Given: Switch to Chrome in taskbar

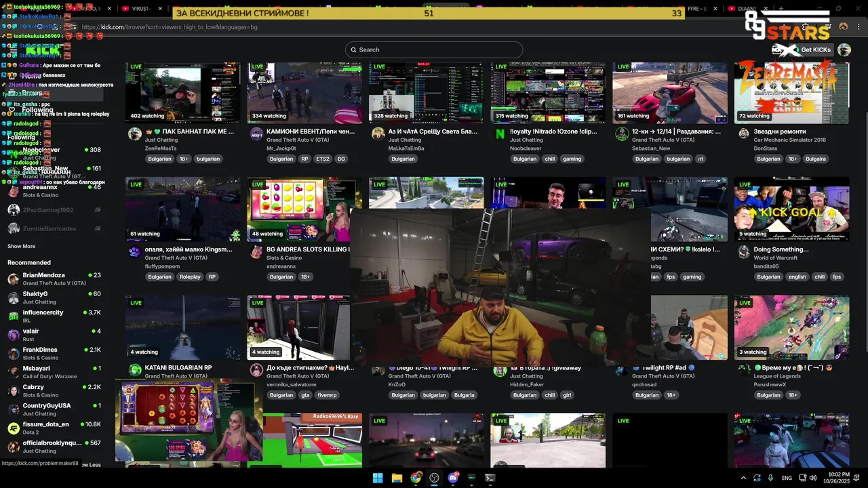Looking at the screenshot, I should point(416,478).
